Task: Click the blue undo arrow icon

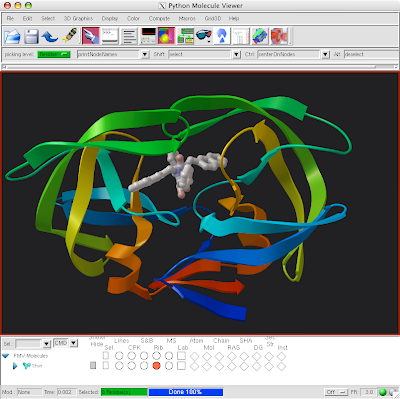Action: click(x=50, y=36)
